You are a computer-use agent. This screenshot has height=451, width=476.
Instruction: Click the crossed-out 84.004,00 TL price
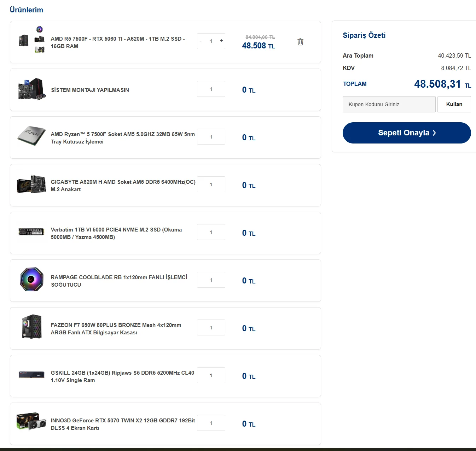pos(260,37)
